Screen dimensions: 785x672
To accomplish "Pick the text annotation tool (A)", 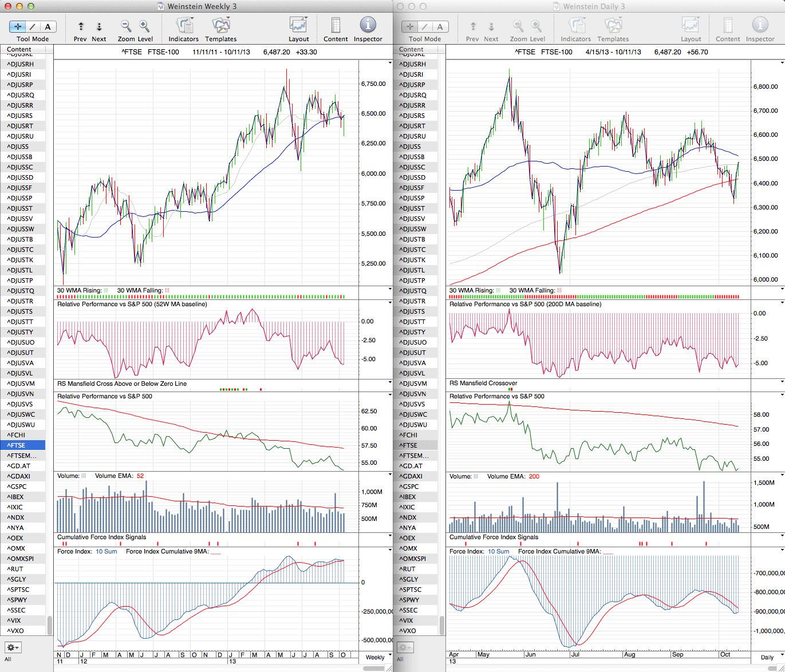I will coord(48,26).
